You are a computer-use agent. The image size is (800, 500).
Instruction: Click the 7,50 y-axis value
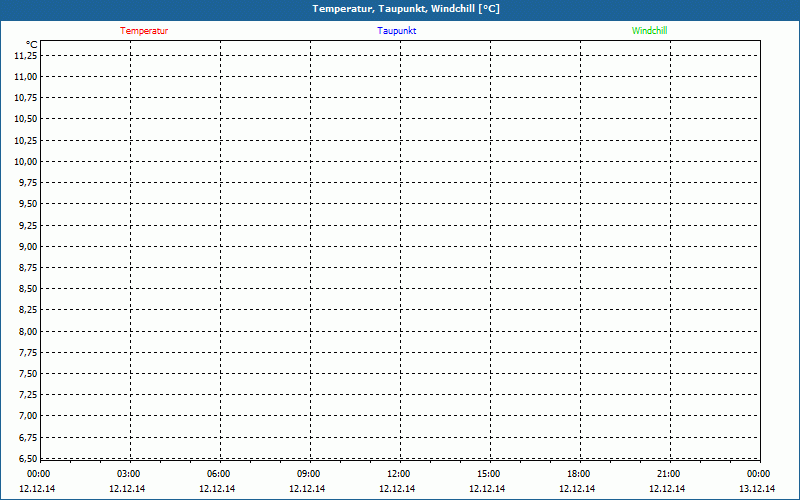tap(28, 374)
